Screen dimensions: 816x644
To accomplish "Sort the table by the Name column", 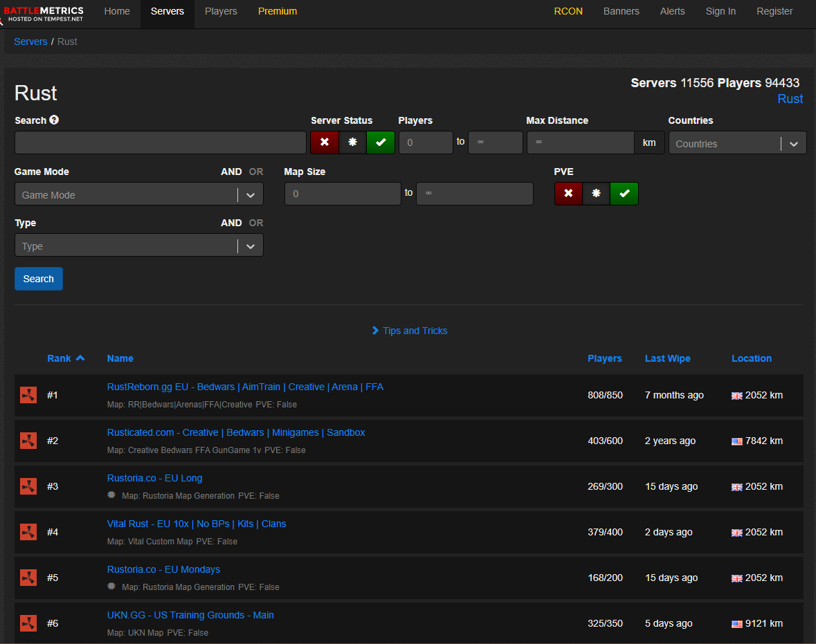I will (120, 358).
